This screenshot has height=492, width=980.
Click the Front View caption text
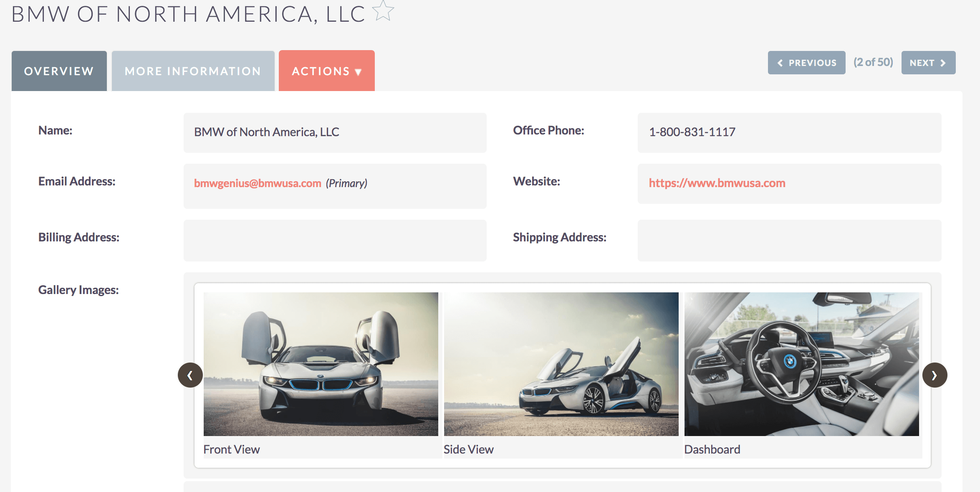(232, 449)
